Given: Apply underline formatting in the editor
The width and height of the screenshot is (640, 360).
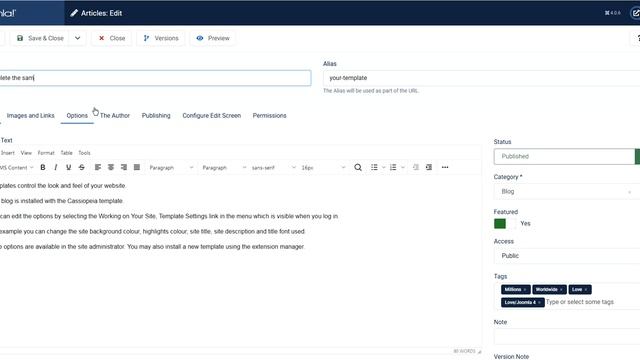Looking at the screenshot, I should pos(69,167).
